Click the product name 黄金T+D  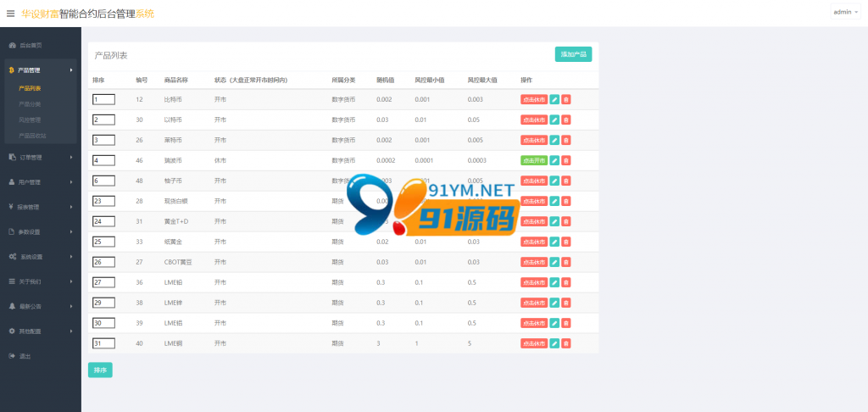176,221
